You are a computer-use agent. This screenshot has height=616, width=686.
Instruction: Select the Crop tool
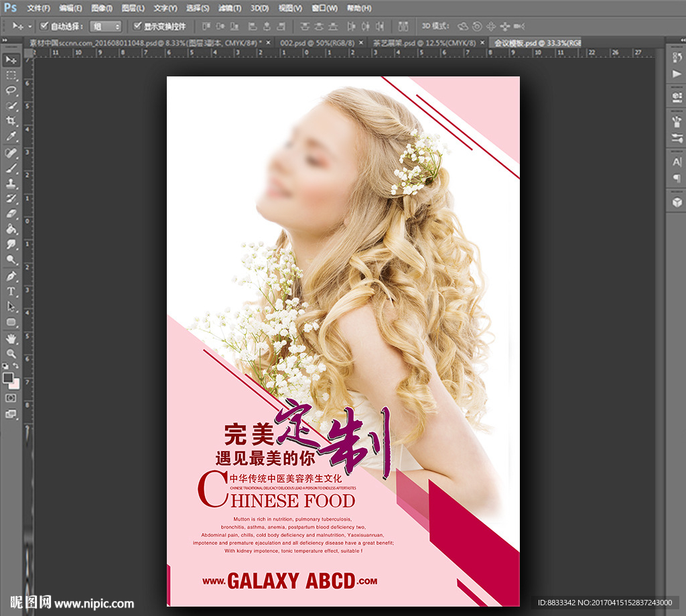coord(11,121)
